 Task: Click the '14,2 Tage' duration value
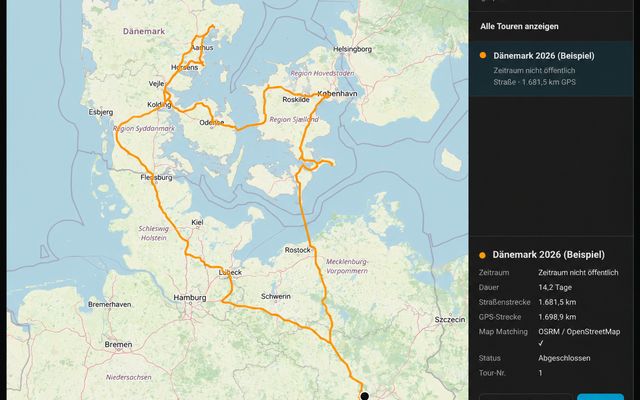coord(555,287)
